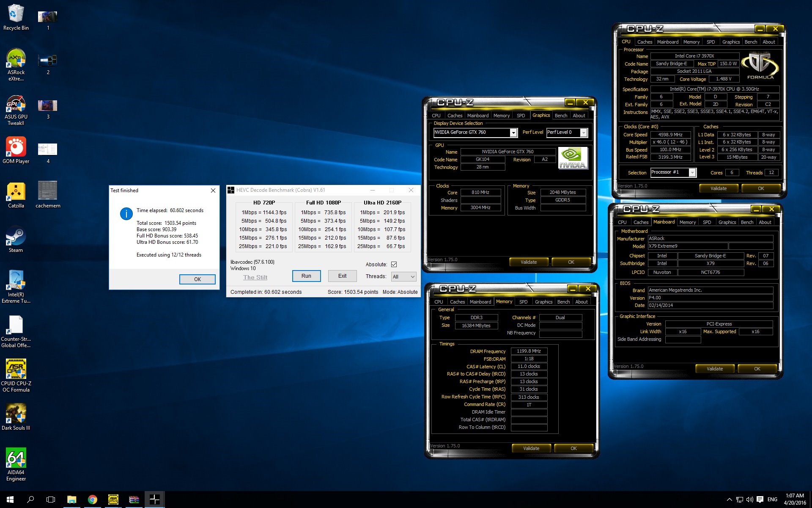Click the DRAM Frequency value field
The width and height of the screenshot is (812, 508).
[x=529, y=351]
